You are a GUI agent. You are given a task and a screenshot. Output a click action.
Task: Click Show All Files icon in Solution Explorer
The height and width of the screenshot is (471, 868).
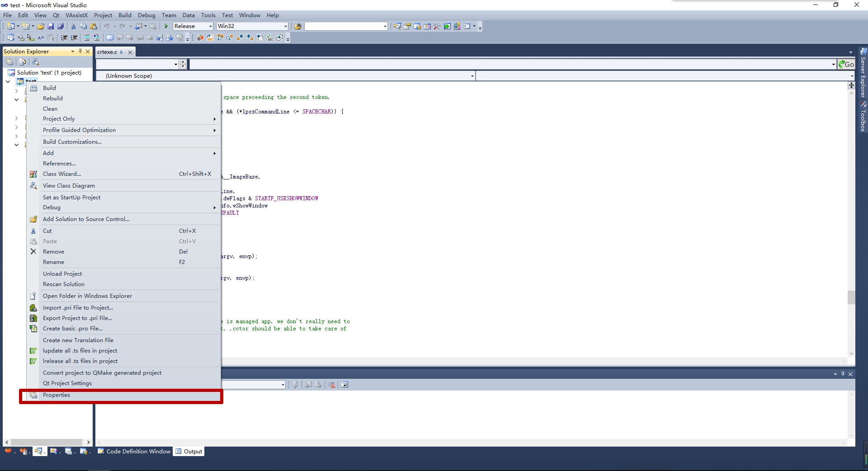click(x=23, y=62)
